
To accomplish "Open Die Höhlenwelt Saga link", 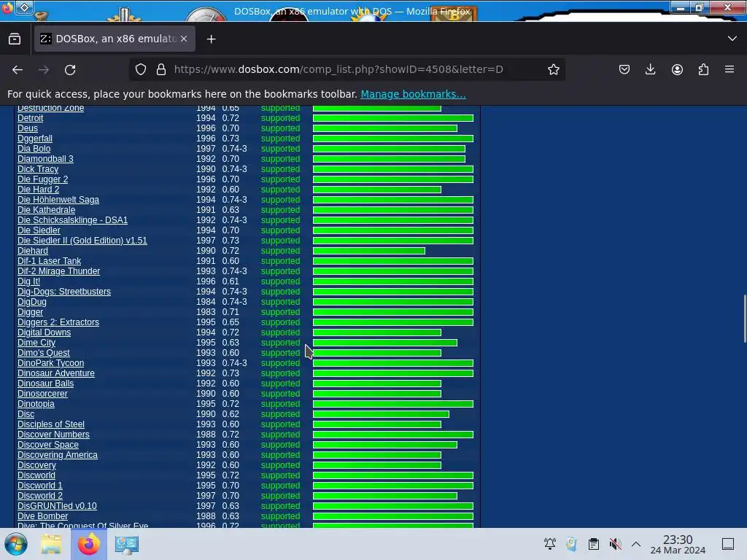I will tap(58, 200).
